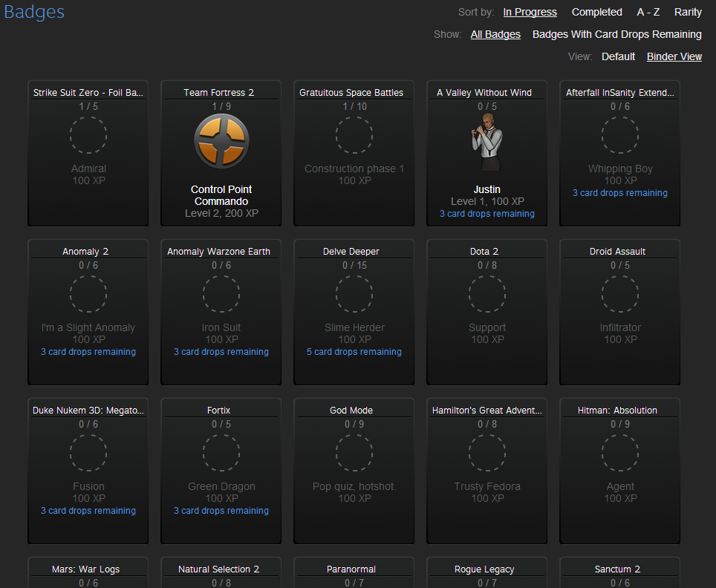Click the Green Dragon badge name
The height and width of the screenshot is (588, 716).
click(x=221, y=486)
